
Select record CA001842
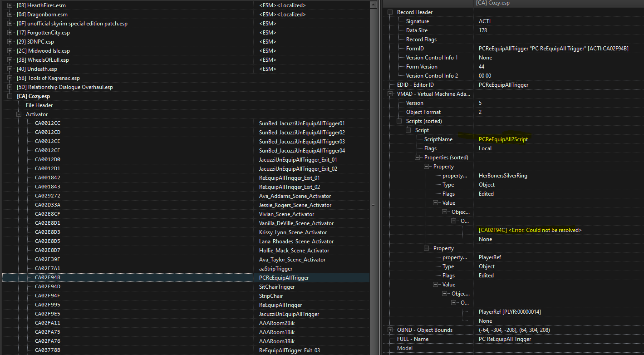click(48, 178)
